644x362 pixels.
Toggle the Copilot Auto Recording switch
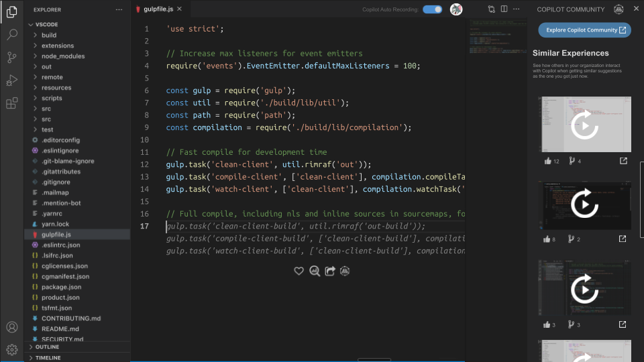coord(433,9)
